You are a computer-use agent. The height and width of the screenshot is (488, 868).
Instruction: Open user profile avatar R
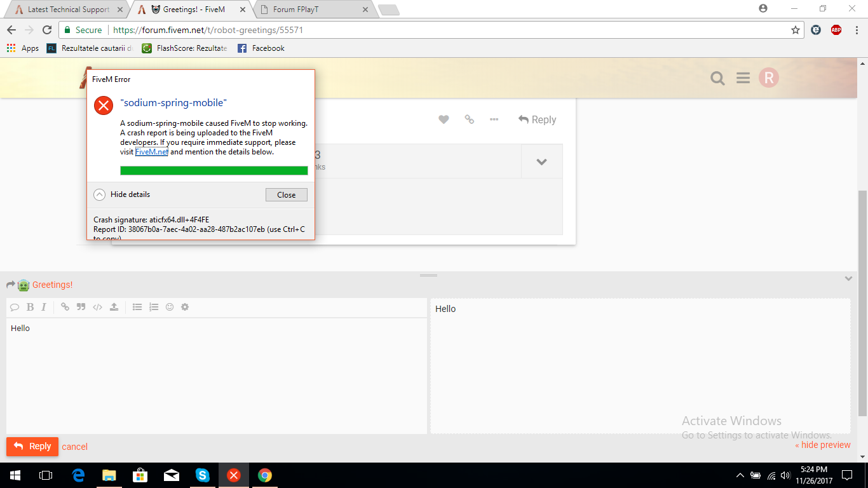click(769, 78)
